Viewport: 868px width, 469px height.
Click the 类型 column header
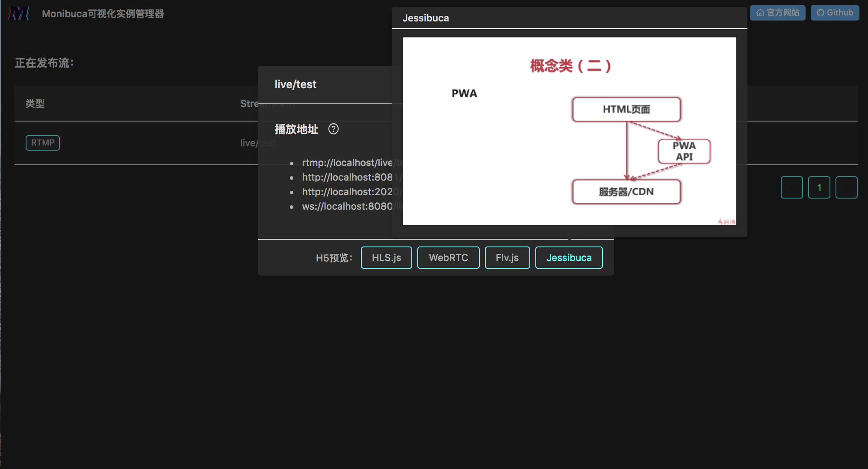[x=35, y=104]
